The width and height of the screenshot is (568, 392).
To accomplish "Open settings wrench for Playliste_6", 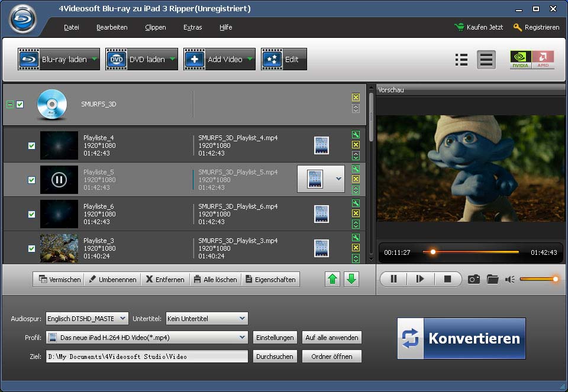I will pos(356,203).
